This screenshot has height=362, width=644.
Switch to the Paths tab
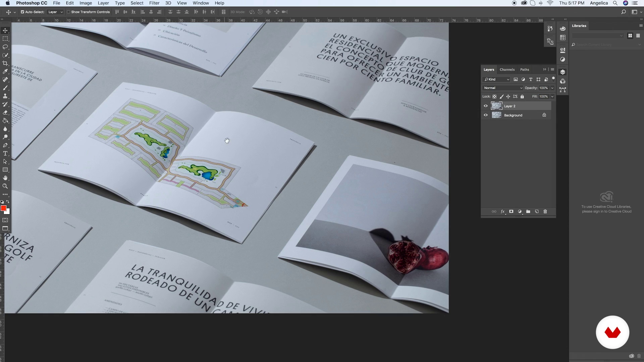point(525,69)
